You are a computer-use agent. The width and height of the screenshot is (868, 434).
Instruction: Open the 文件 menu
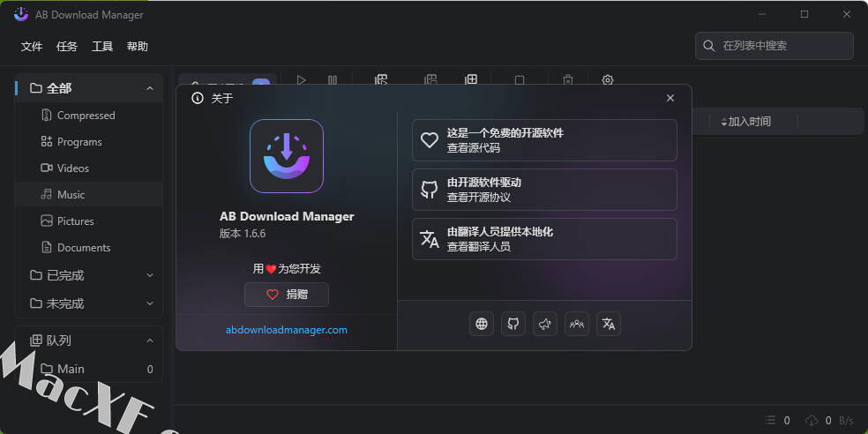[32, 47]
